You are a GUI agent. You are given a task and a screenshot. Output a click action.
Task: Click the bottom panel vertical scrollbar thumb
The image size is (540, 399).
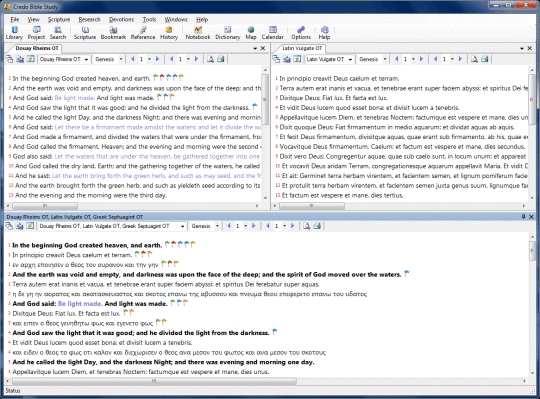point(532,250)
